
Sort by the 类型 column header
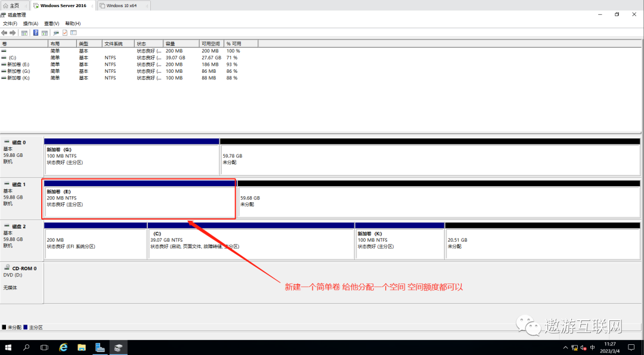coord(89,44)
